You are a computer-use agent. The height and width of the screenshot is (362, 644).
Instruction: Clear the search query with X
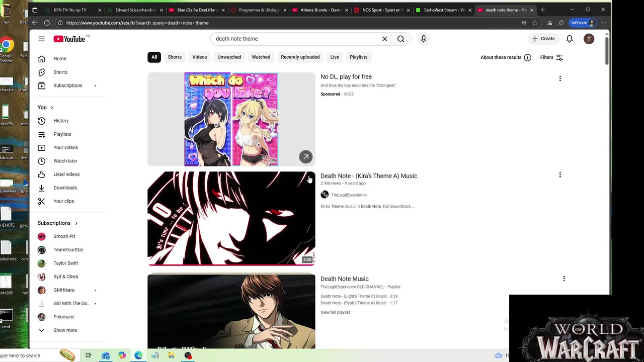point(385,39)
